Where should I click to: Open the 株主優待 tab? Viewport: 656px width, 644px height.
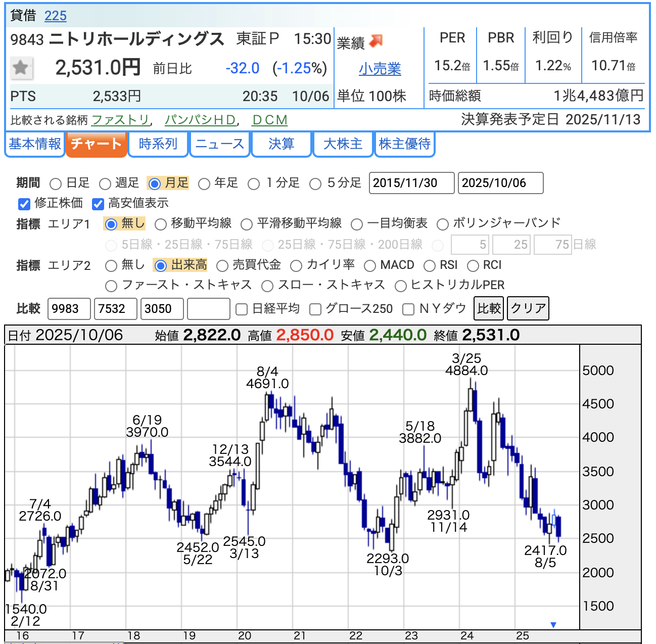pos(404,144)
